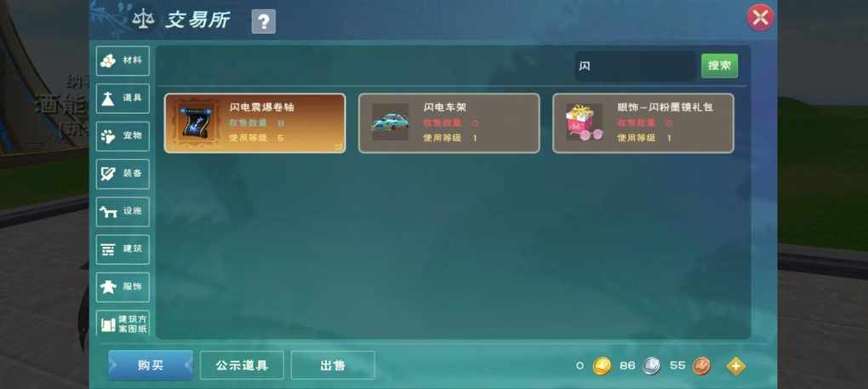
Task: Click the silver coin currency icon
Action: click(x=652, y=366)
